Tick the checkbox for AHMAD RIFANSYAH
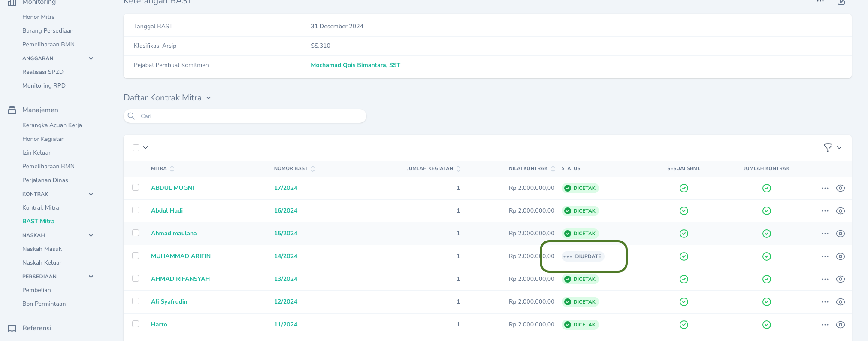Screen dimensions: 868x341 pos(136,278)
